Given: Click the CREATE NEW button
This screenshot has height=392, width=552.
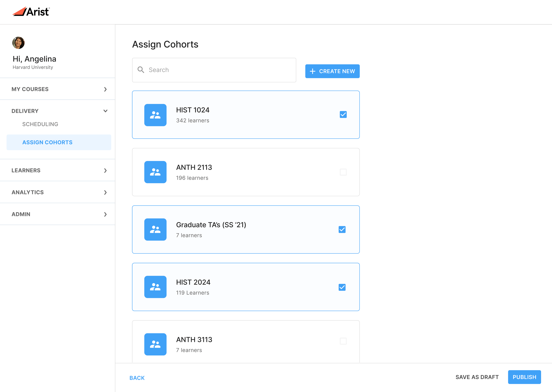Looking at the screenshot, I should pyautogui.click(x=332, y=71).
